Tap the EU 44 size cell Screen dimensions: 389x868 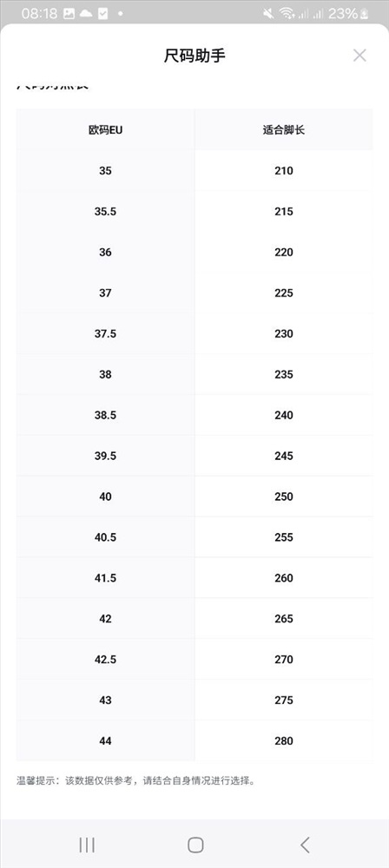[105, 741]
